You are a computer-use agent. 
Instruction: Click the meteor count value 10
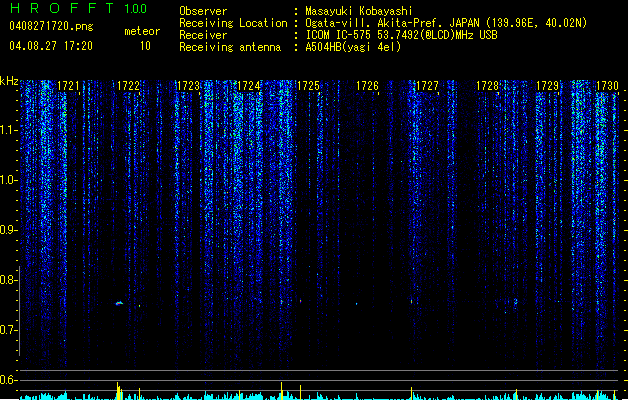(x=145, y=46)
